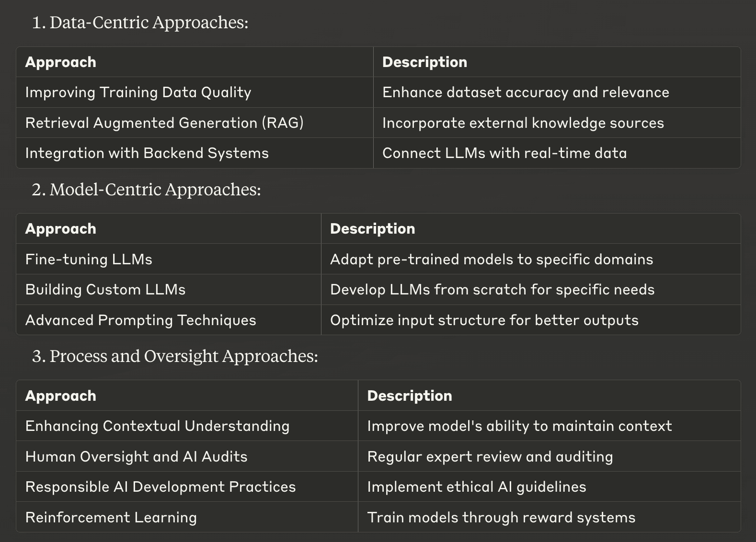Select 'Incorporate external knowledge sources' description
The image size is (756, 542).
pos(523,123)
